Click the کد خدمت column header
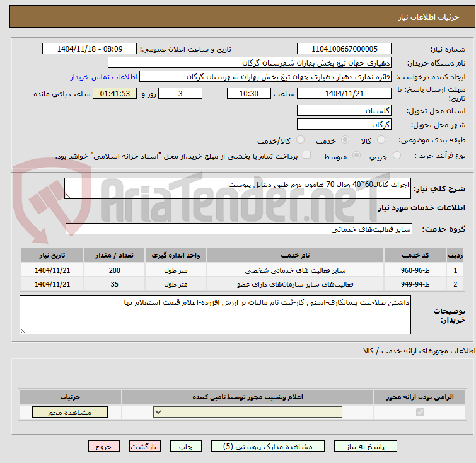Screen dimensions: 476x463 [415, 255]
